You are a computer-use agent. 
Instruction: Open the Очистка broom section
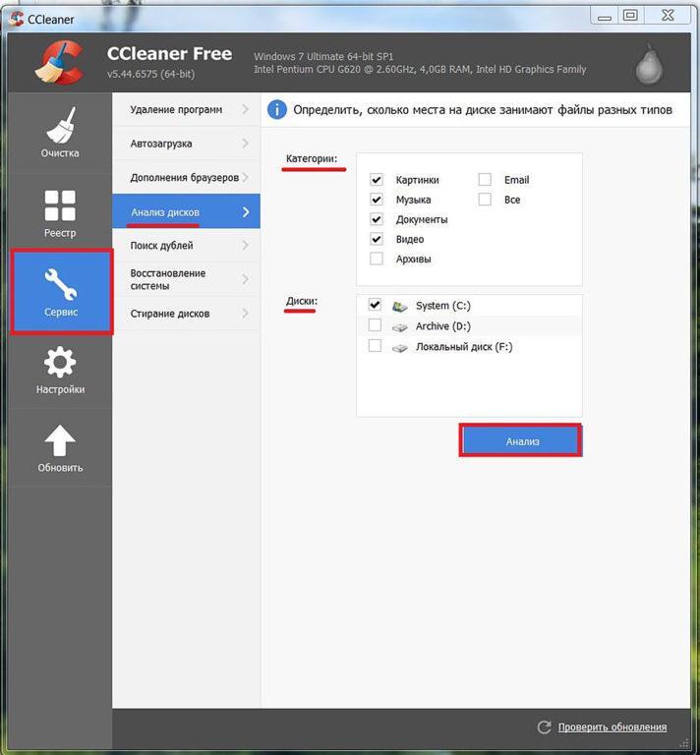[x=60, y=133]
